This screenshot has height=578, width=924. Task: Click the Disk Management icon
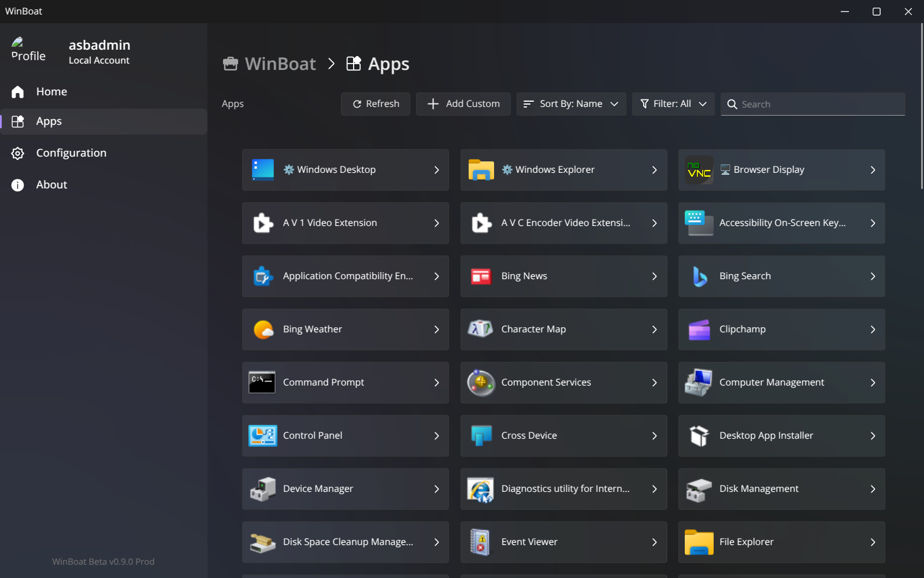699,490
